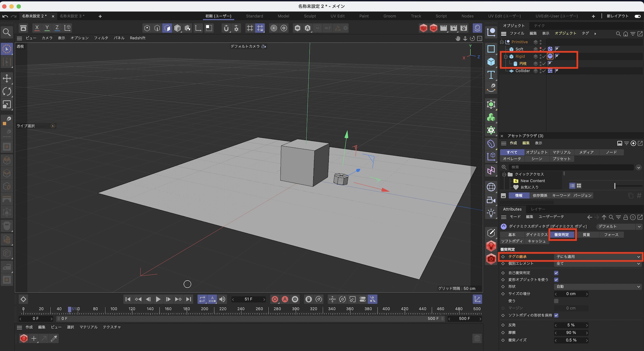Click the Record Active Objects button
644x351 pixels.
(275, 299)
